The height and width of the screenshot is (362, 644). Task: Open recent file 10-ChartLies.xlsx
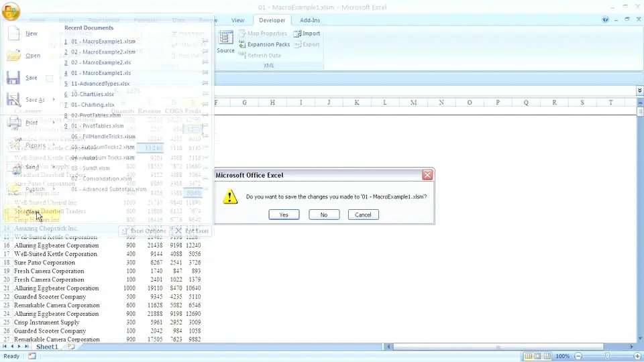tap(93, 94)
